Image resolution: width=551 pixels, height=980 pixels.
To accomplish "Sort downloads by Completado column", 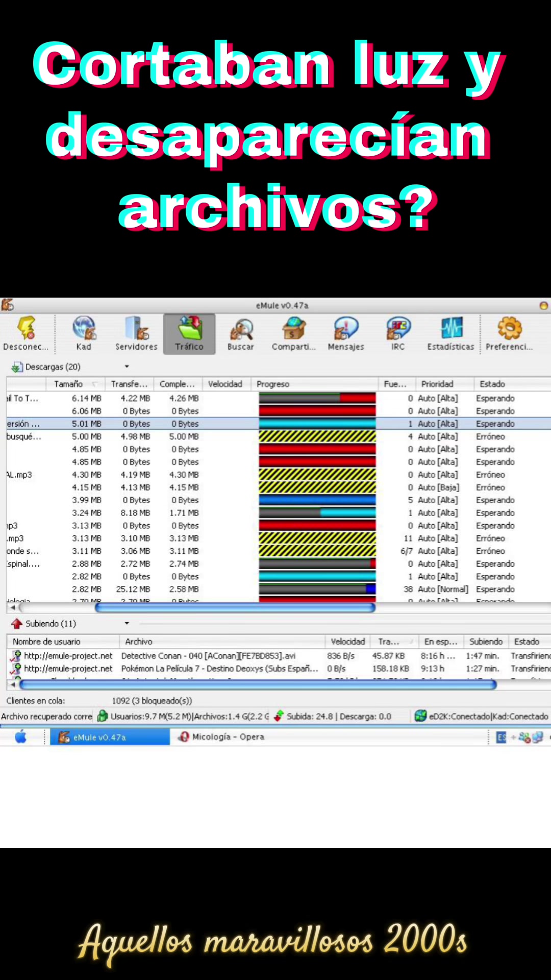I will click(178, 384).
